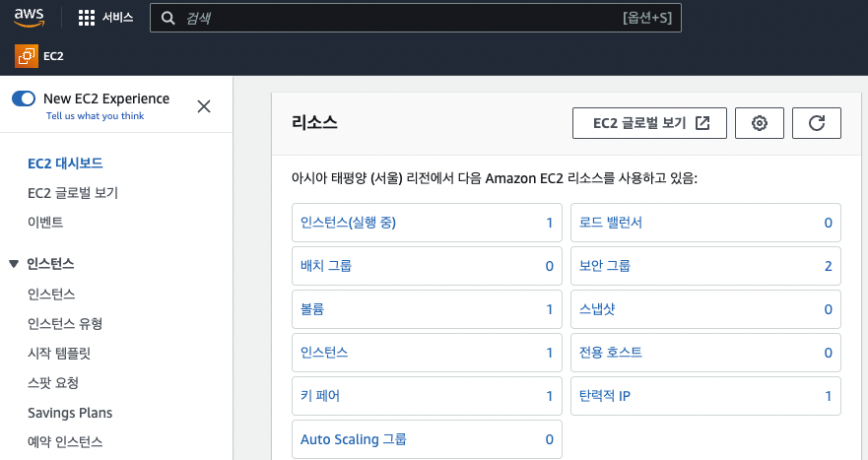Open the 서비스 grid menu icon

[x=87, y=18]
